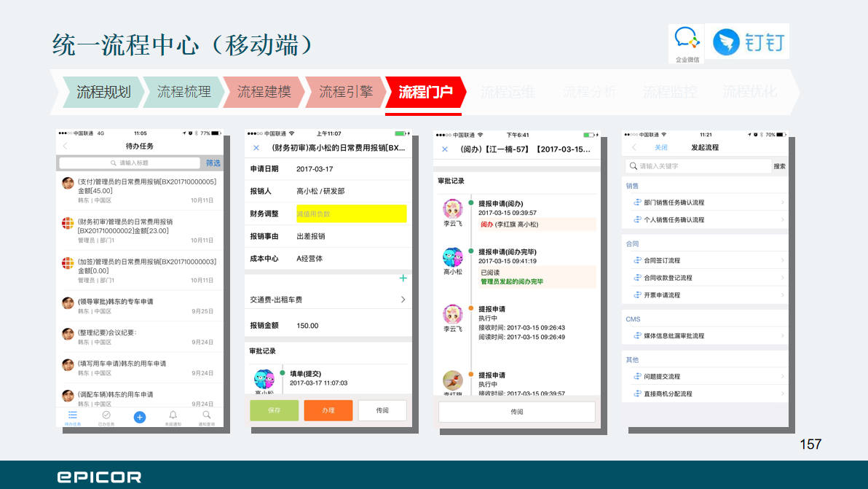Viewport: 868px width, 489px height.
Task: Select the 开票申请流程 row
Action: (x=705, y=295)
